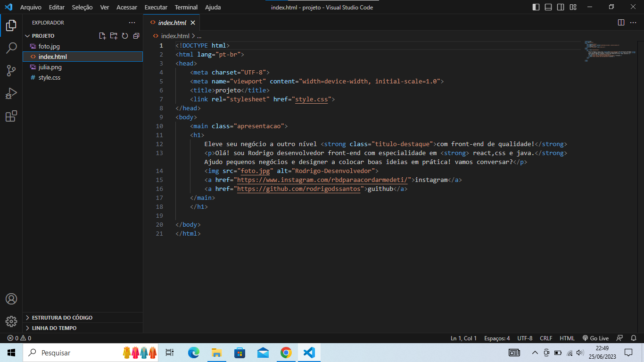
Task: Change encoding via UTF-8 status entry
Action: (x=525, y=338)
